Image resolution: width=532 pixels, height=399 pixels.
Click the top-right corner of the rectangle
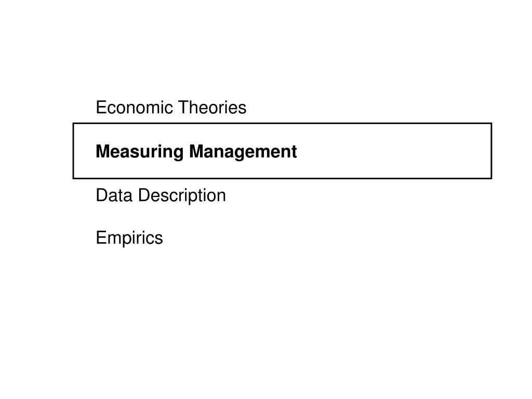click(491, 124)
